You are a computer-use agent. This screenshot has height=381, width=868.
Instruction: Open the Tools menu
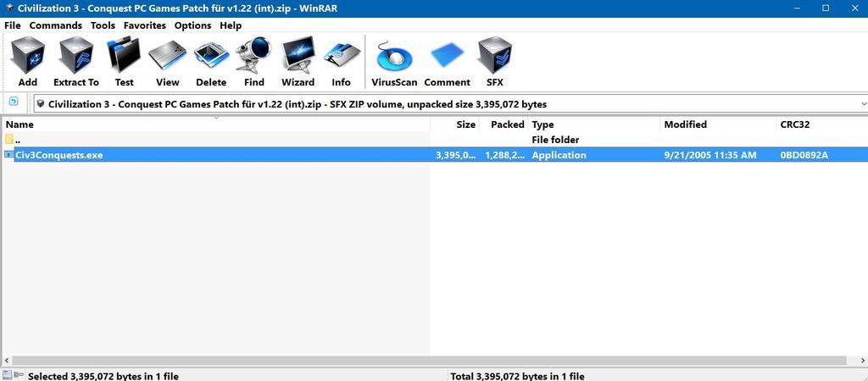[x=103, y=25]
